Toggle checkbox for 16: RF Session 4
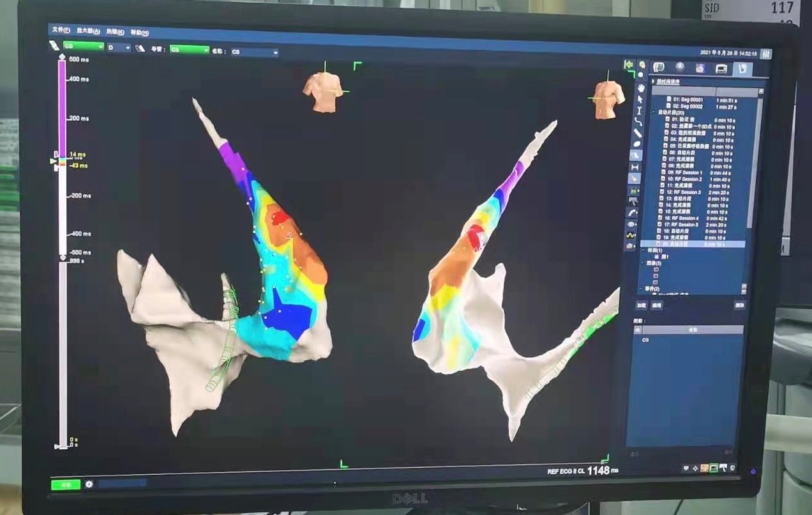 coord(660,218)
